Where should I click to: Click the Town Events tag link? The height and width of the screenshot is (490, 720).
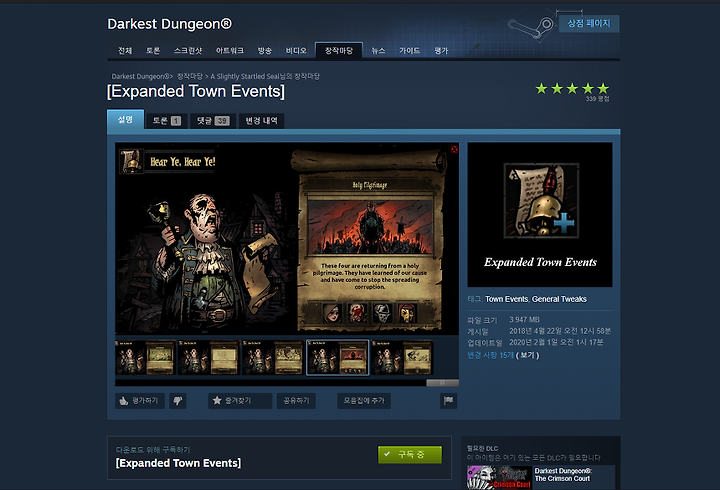(506, 299)
